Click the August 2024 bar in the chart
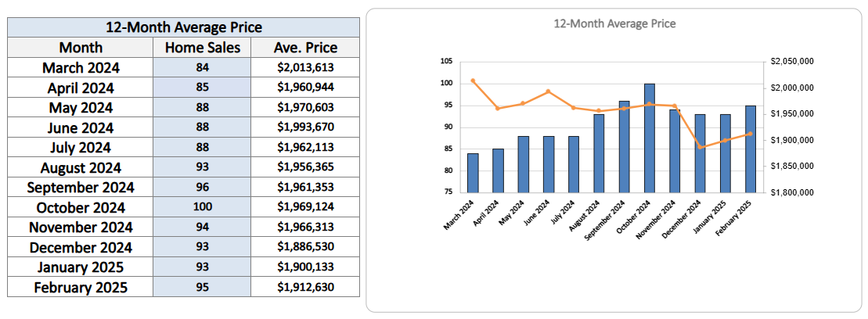This screenshot has height=319, width=868. pyautogui.click(x=599, y=153)
